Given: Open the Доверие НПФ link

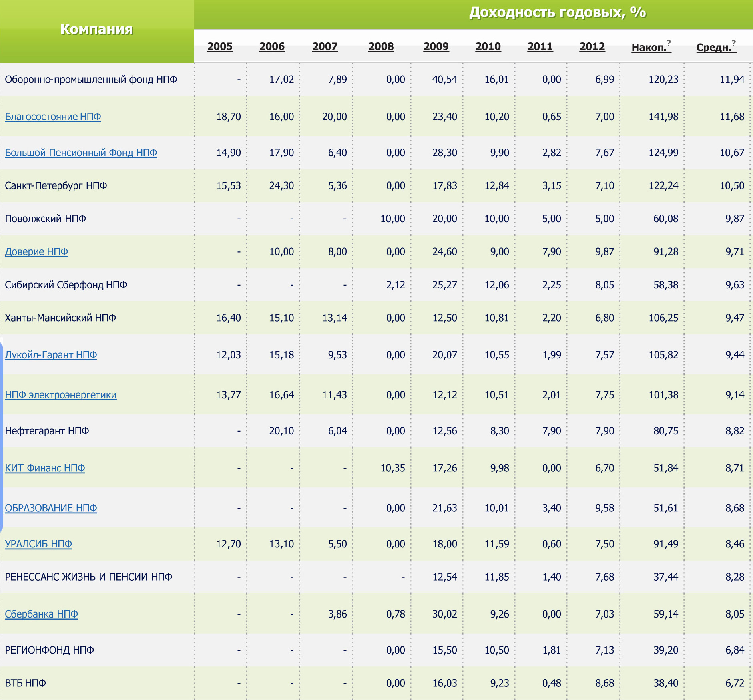Looking at the screenshot, I should (x=36, y=251).
